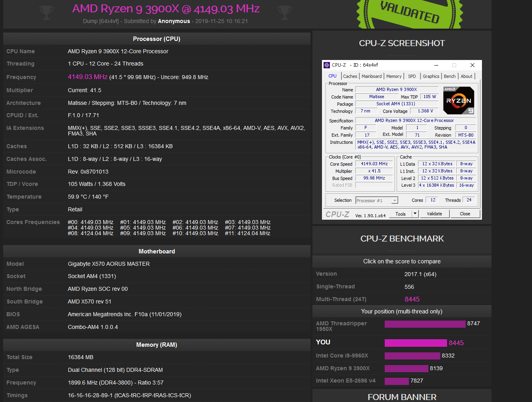
Task: Switch to the Mainboard tab
Action: coord(372,76)
